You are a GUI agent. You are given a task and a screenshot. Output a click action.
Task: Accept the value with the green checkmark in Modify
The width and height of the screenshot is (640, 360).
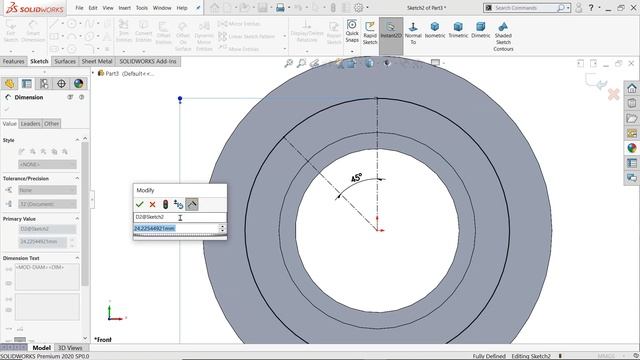140,204
